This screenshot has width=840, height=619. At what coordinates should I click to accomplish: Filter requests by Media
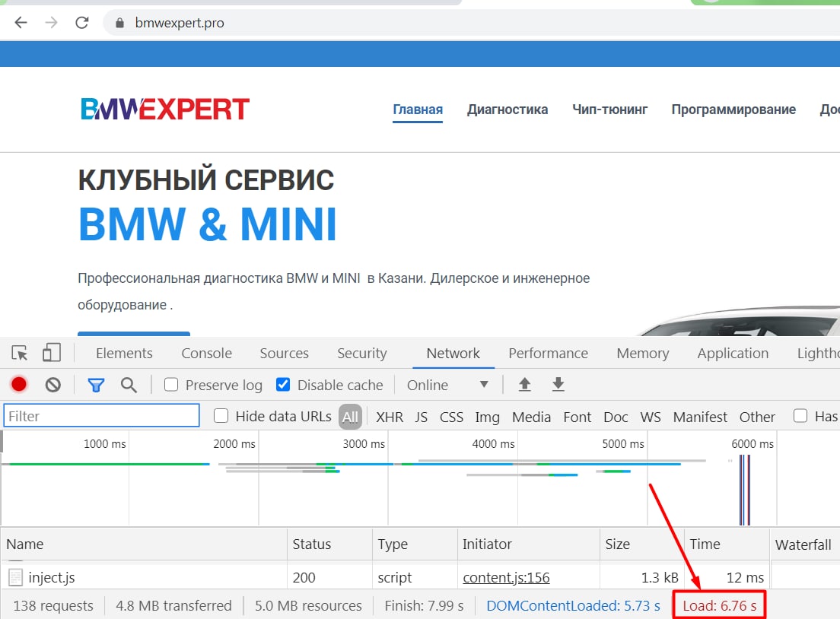[531, 417]
